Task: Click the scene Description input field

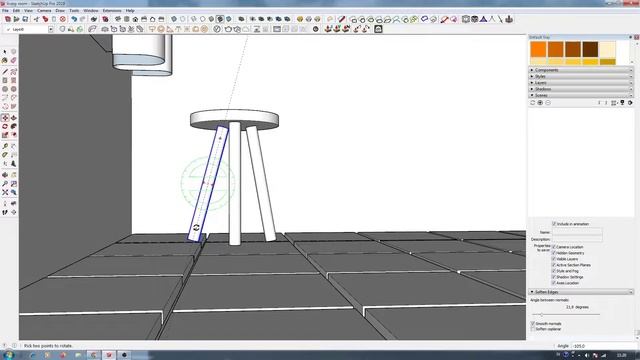Action: 577,239
